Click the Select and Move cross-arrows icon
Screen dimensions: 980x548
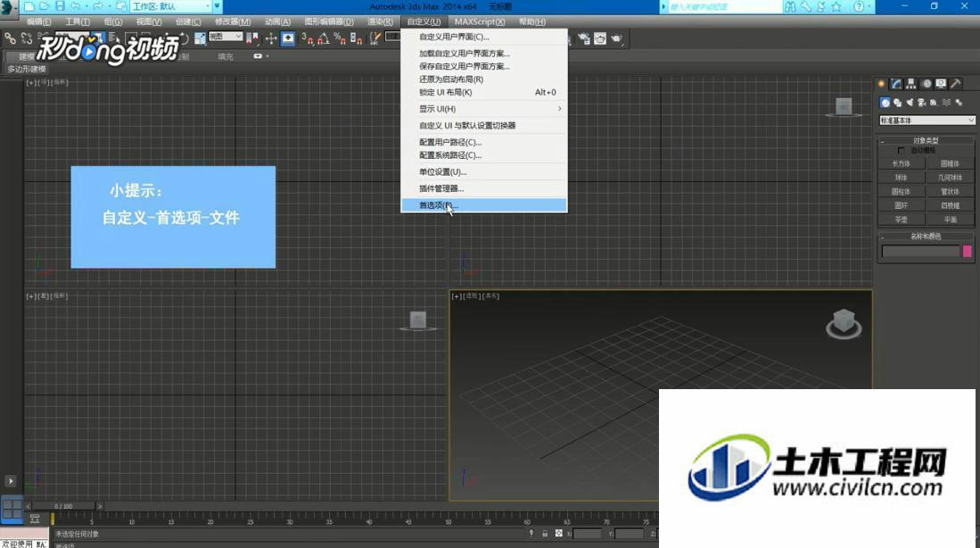tap(270, 38)
